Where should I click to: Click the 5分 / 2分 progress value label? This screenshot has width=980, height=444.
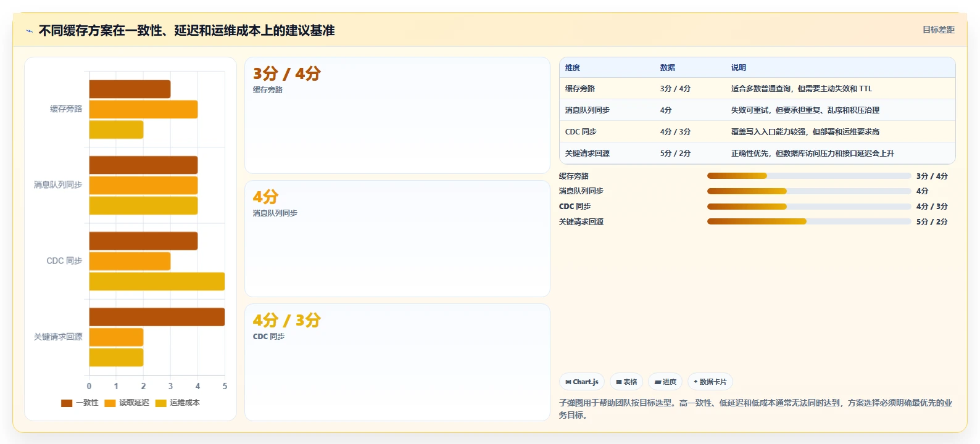932,222
